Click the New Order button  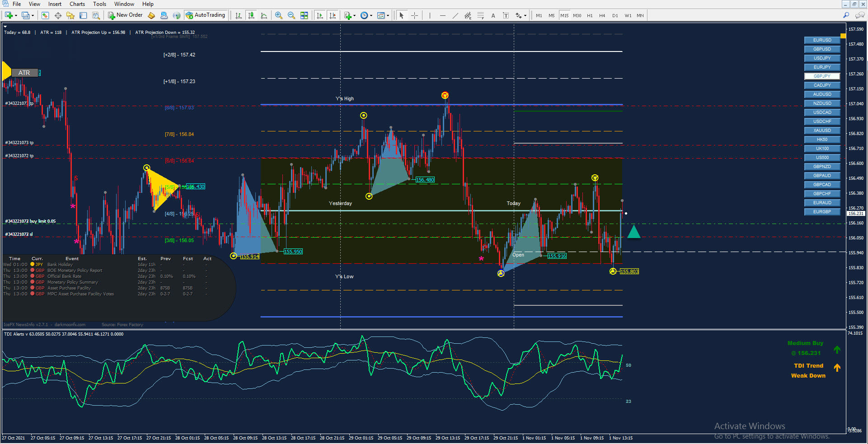point(125,15)
